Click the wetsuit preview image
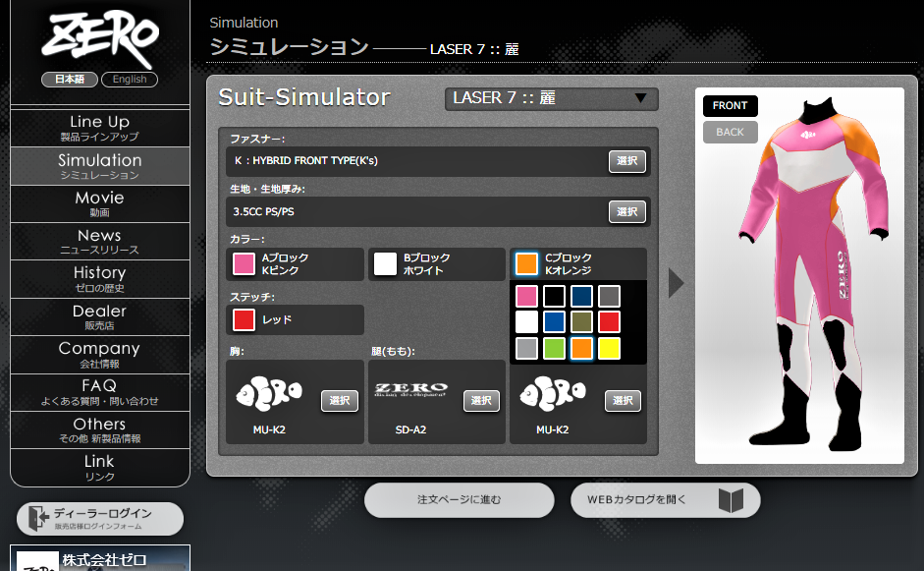The height and width of the screenshot is (571, 924). [813, 275]
